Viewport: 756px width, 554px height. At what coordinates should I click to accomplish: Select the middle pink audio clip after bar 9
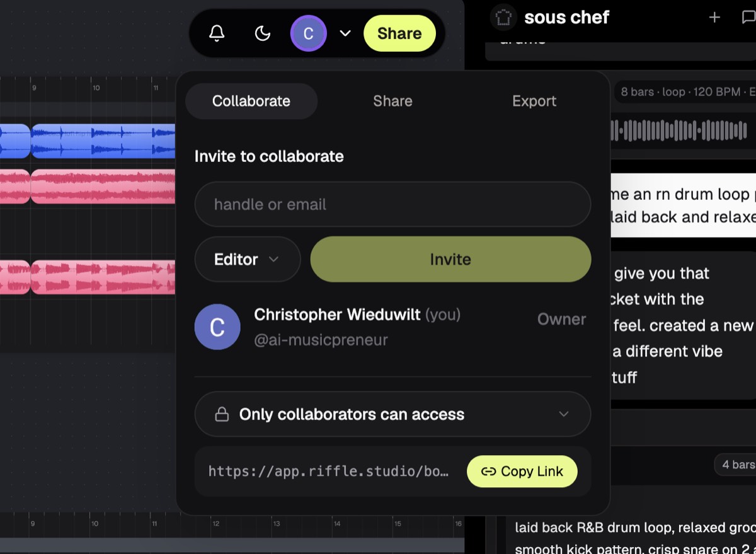tap(103, 187)
